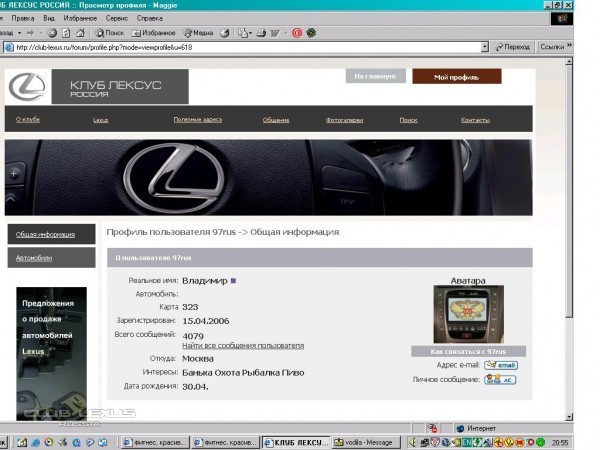Click the На главную button

(x=374, y=77)
